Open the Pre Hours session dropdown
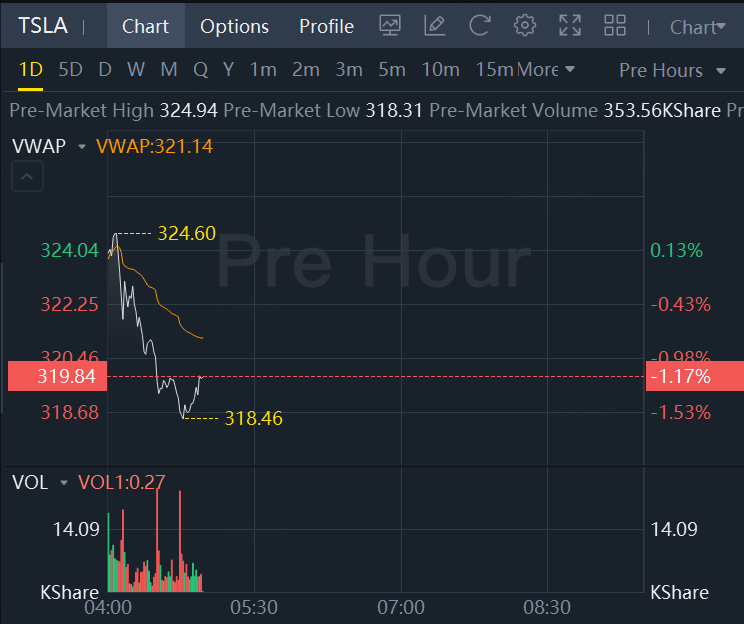The height and width of the screenshot is (624, 744). [673, 71]
